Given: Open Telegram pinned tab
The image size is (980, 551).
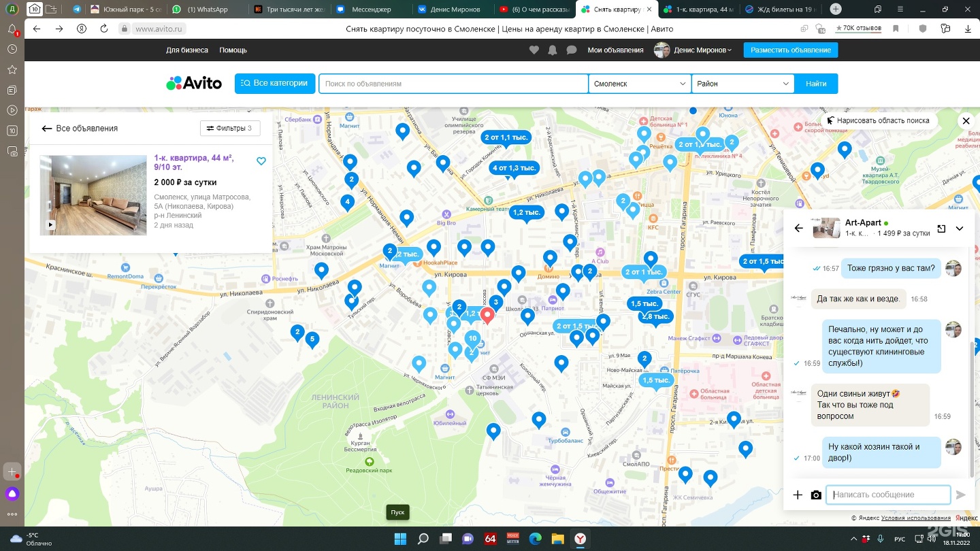Looking at the screenshot, I should [x=76, y=10].
